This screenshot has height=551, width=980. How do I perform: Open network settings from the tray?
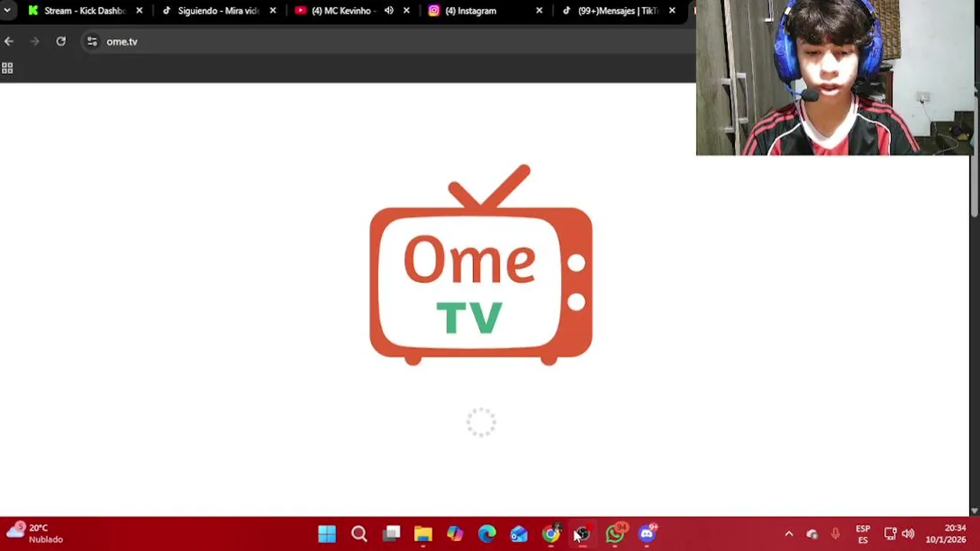[x=890, y=533]
